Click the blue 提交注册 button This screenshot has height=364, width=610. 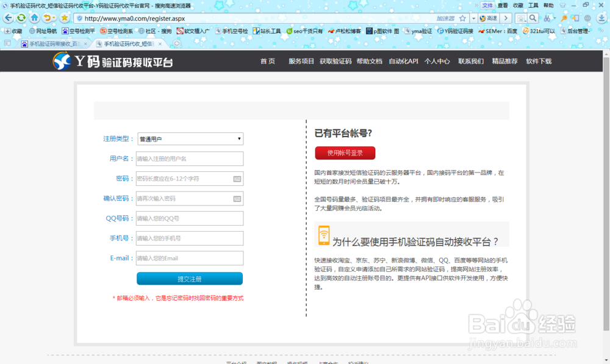pyautogui.click(x=190, y=279)
